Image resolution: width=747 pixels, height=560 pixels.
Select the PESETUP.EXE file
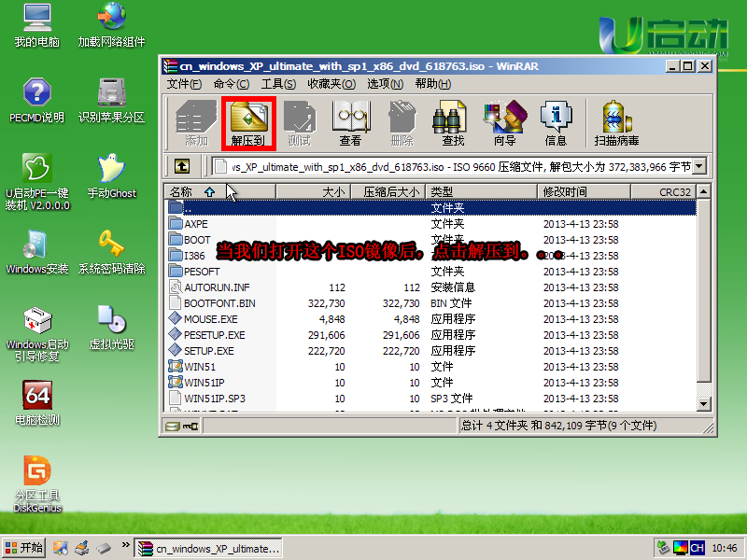pos(430,335)
